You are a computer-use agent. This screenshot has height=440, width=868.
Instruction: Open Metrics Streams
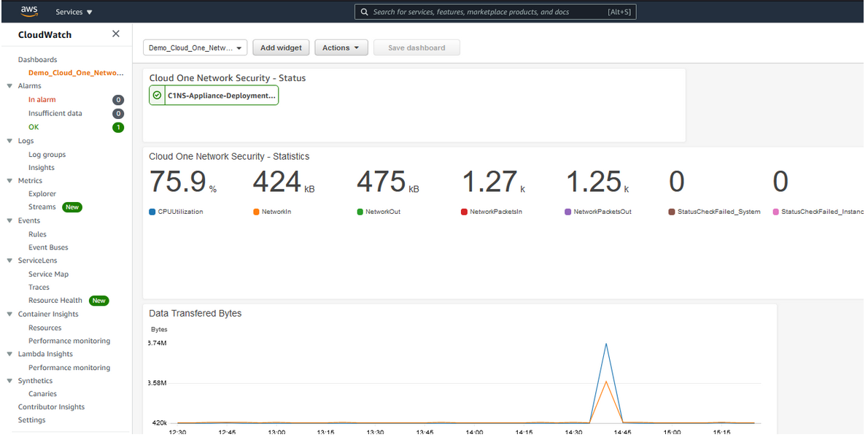pos(42,207)
